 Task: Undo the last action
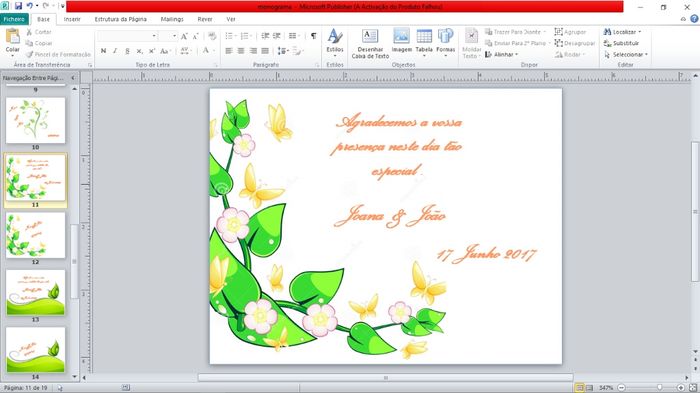(x=29, y=6)
